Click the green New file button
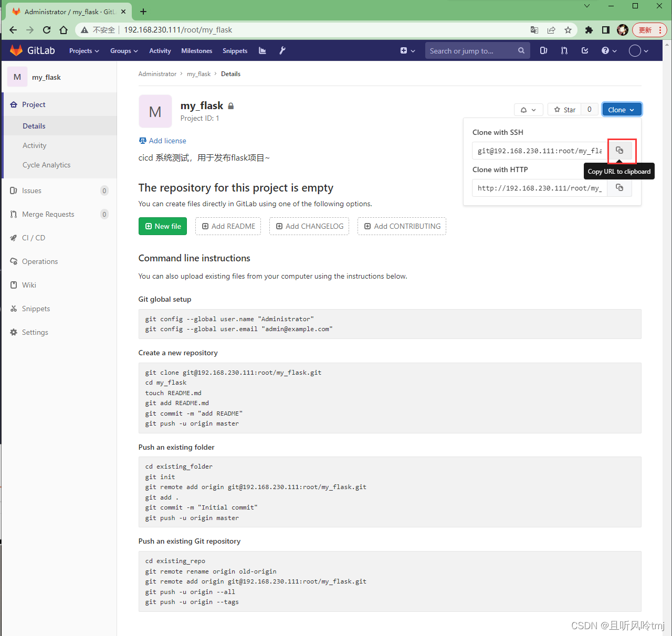 point(163,226)
